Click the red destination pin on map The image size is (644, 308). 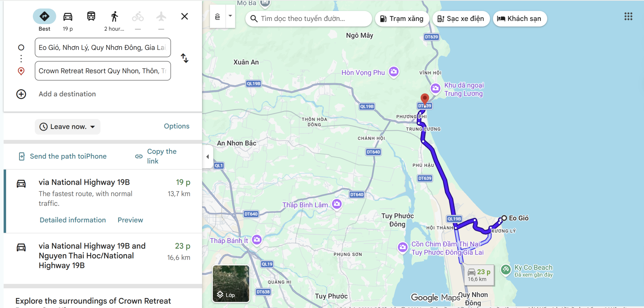pos(425,100)
